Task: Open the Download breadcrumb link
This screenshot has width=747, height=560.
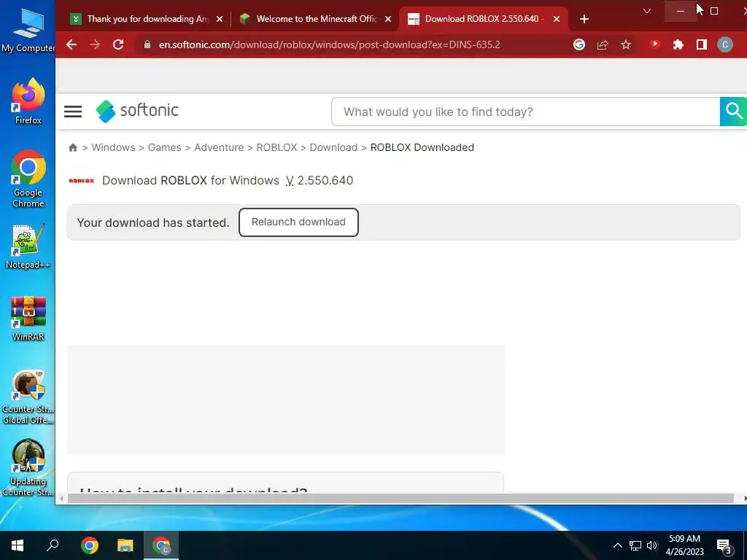Action: coord(333,147)
